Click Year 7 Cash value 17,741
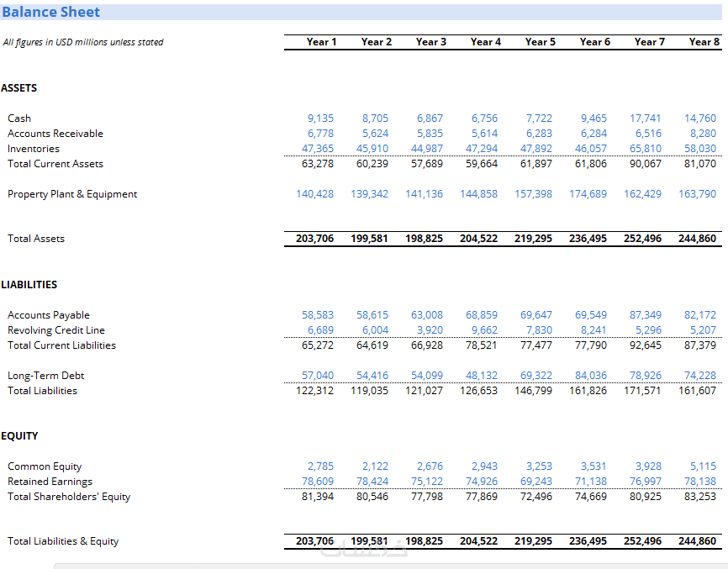728x569 pixels. [646, 119]
